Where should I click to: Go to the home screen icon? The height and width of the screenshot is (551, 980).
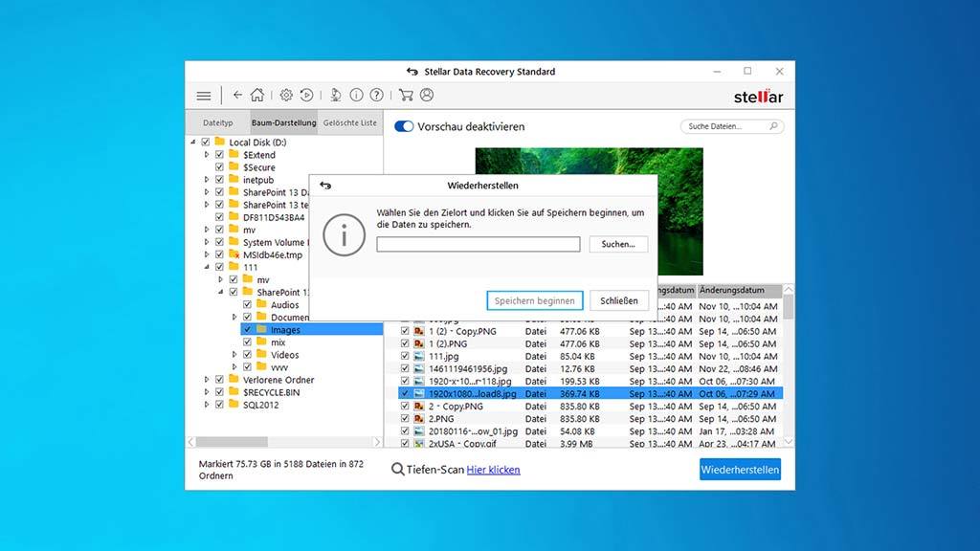tap(257, 96)
